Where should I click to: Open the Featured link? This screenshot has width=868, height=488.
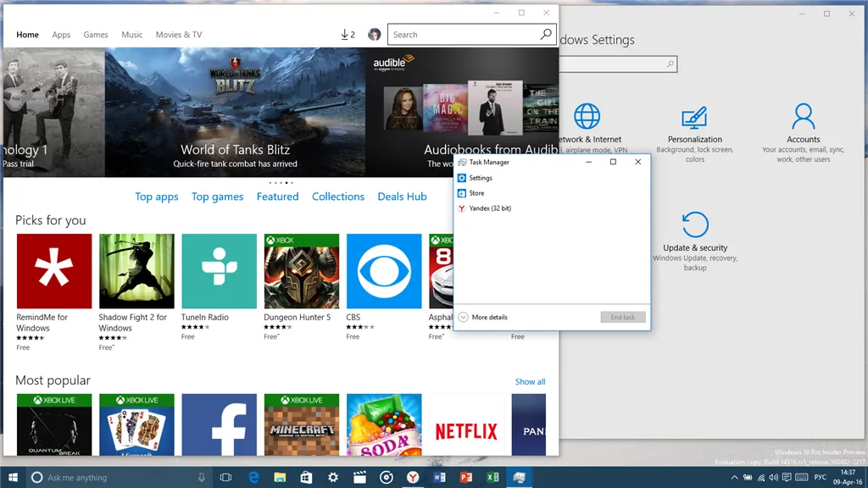pos(277,197)
